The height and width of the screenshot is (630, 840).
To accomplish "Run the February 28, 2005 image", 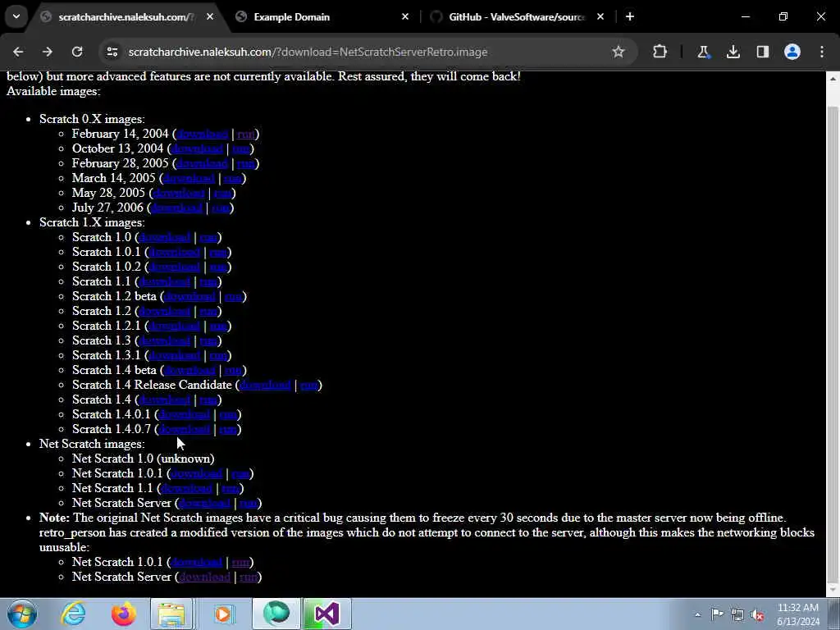I will click(x=246, y=163).
